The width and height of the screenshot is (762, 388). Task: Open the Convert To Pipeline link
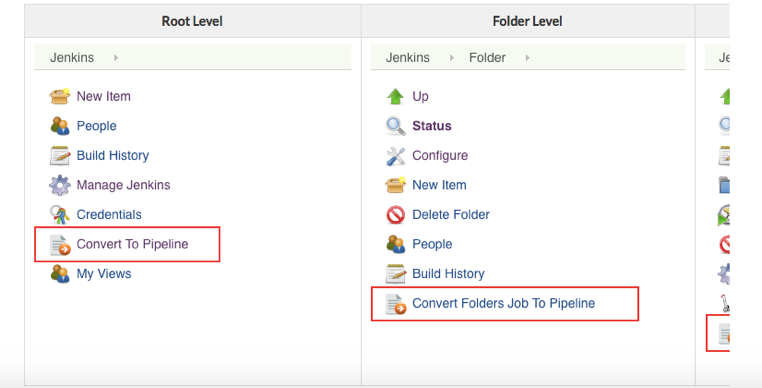coord(132,244)
